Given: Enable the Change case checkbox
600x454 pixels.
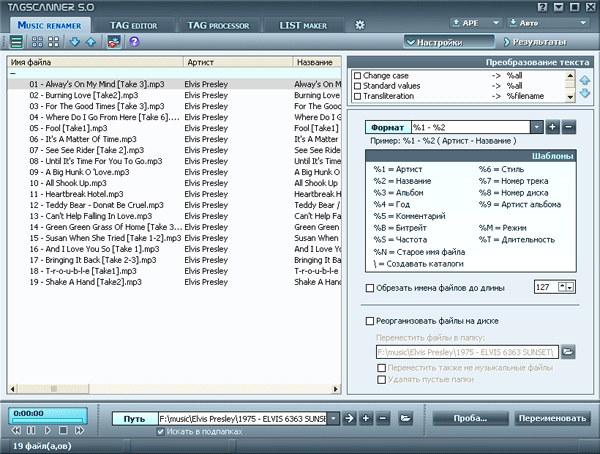Looking at the screenshot, I should (357, 75).
